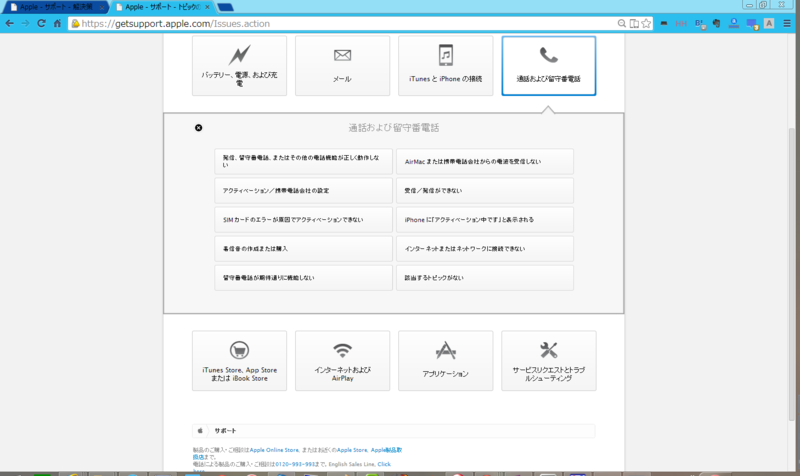Select the 該当するトピックがない topic
Viewport: 800px width, 476px height.
pyautogui.click(x=485, y=278)
